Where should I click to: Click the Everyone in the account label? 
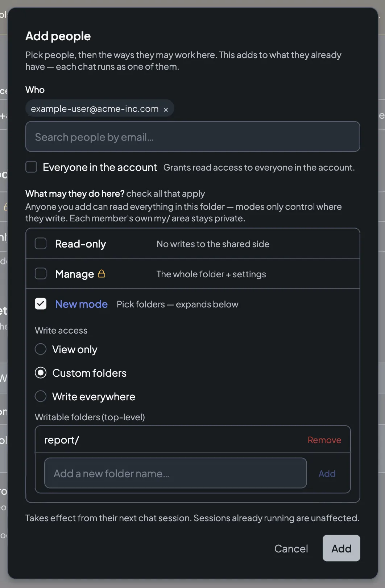[100, 167]
